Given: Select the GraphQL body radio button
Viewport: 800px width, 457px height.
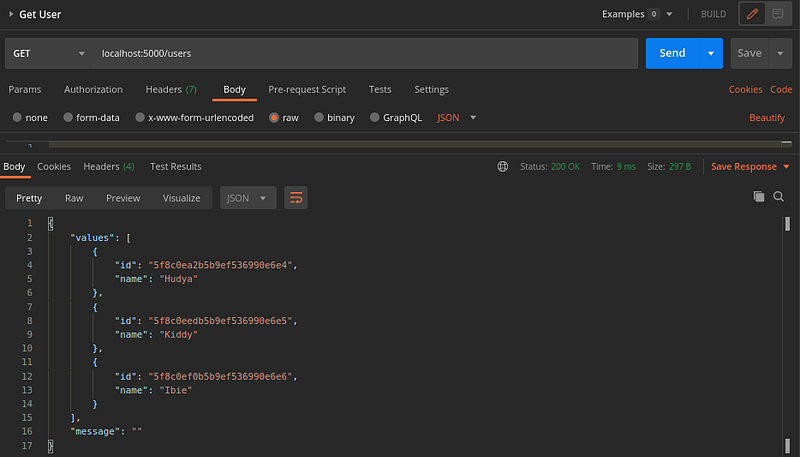Looking at the screenshot, I should click(x=374, y=117).
